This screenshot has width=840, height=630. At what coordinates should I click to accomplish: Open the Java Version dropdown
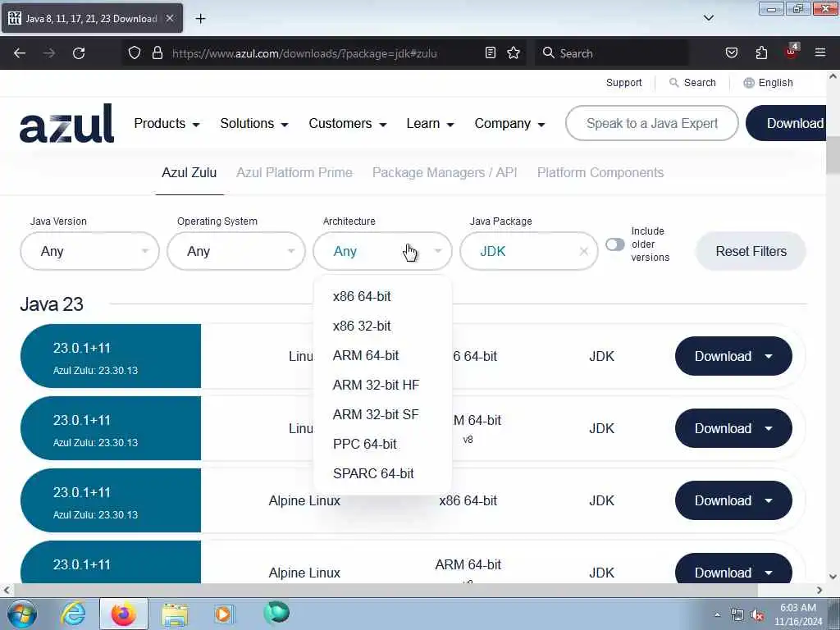tap(89, 251)
